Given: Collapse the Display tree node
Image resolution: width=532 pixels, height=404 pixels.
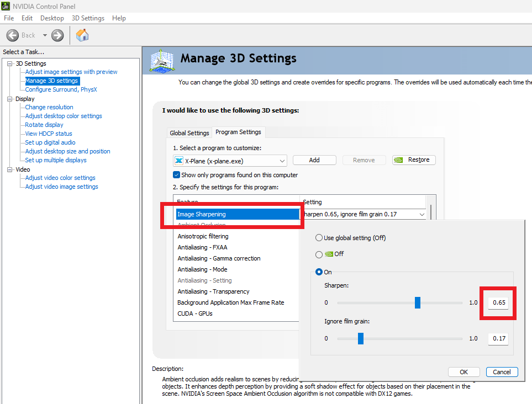Looking at the screenshot, I should [10, 99].
